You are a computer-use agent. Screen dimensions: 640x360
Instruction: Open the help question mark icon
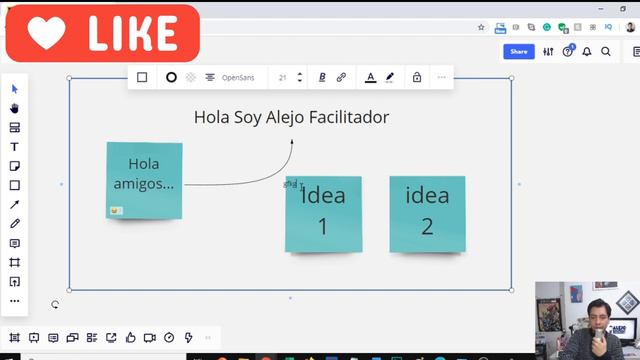pyautogui.click(x=568, y=51)
